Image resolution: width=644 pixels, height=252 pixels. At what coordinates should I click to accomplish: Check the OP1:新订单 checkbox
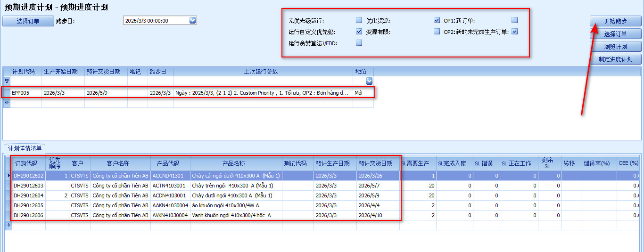[515, 20]
